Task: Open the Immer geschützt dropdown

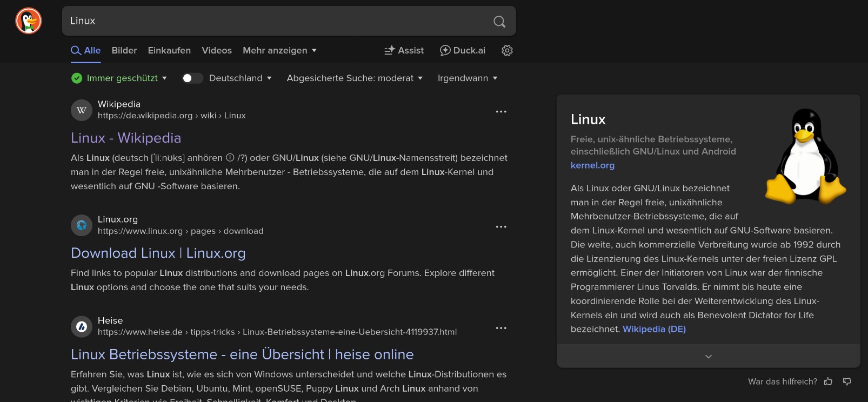Action: click(x=126, y=78)
